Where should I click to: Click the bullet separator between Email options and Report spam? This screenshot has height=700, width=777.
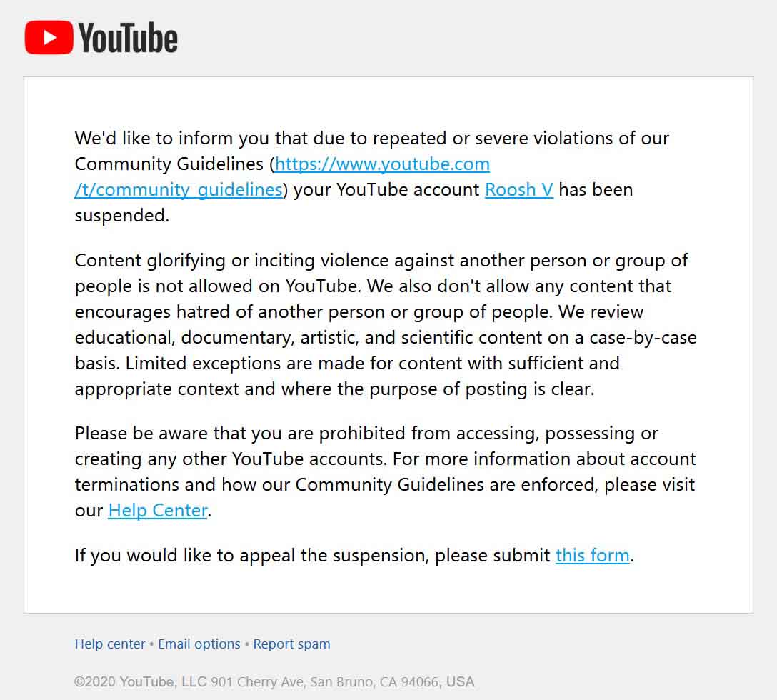click(x=247, y=644)
